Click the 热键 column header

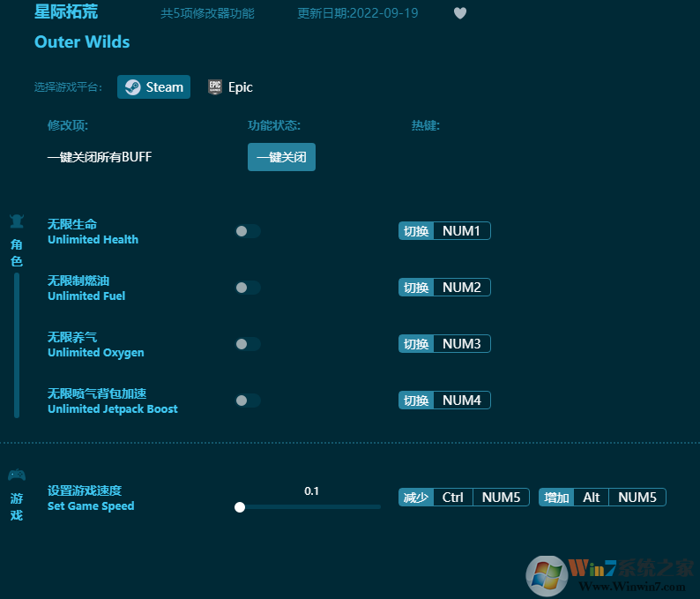[426, 125]
